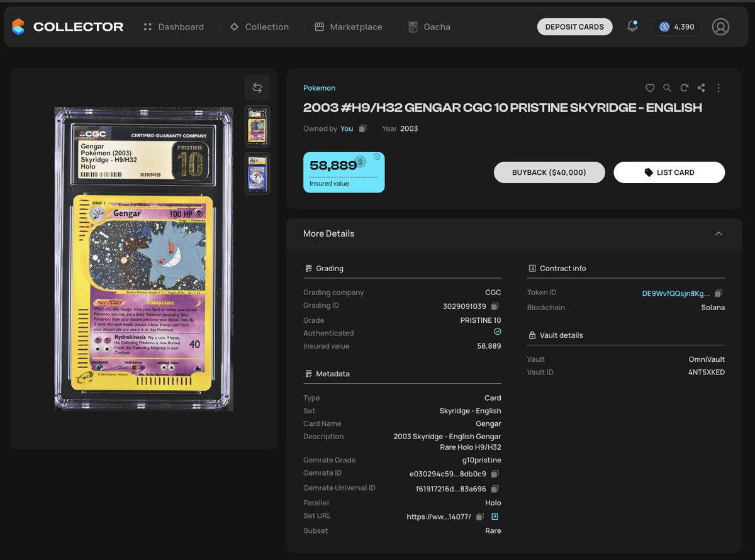Select the Gengar front thumbnail
Viewport: 755px width, 560px height.
pyautogui.click(x=257, y=126)
